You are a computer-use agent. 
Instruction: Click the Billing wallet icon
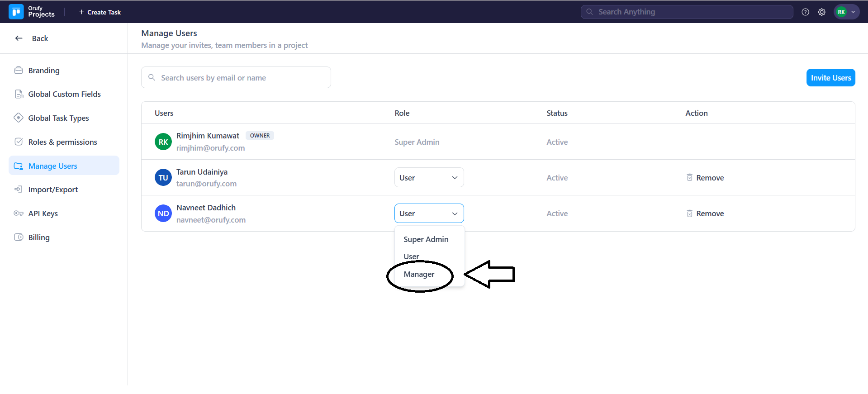pyautogui.click(x=19, y=237)
